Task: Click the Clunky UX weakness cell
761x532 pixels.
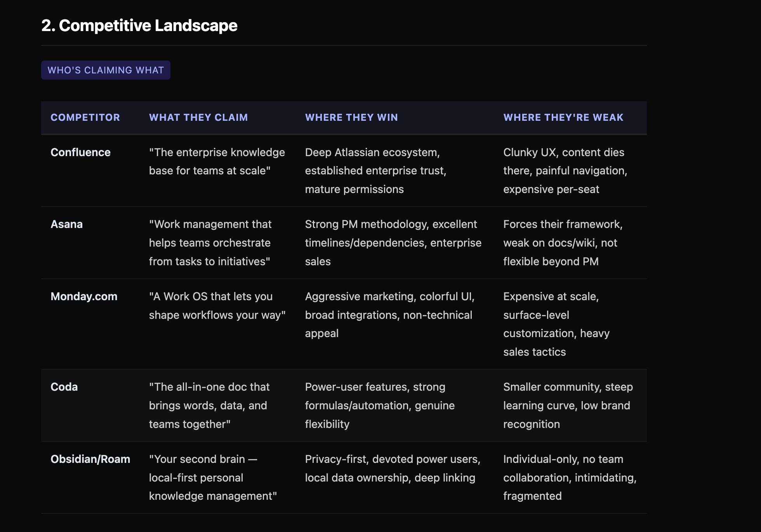Action: point(565,171)
